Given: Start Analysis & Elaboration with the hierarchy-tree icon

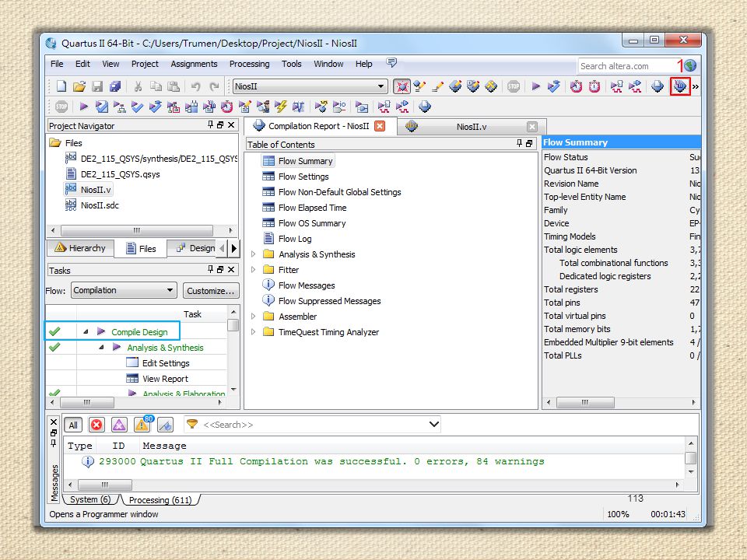Looking at the screenshot, I should coord(119,107).
